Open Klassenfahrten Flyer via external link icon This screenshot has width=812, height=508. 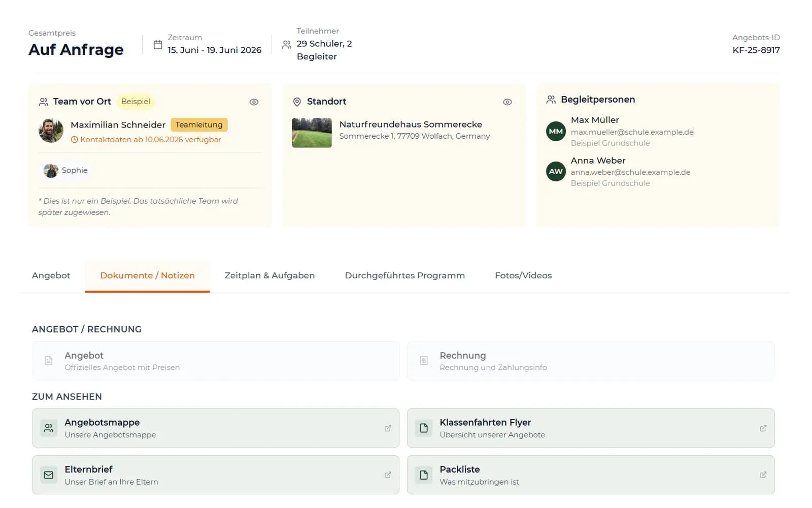click(x=763, y=428)
